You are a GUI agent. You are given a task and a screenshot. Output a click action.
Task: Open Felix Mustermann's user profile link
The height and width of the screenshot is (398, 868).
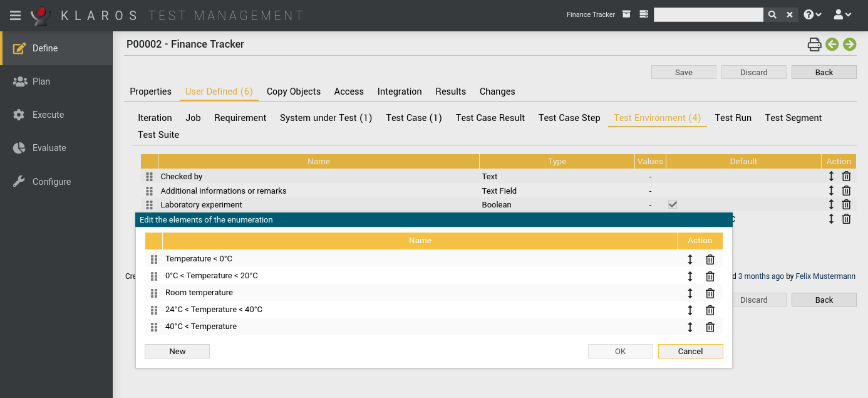pyautogui.click(x=825, y=276)
